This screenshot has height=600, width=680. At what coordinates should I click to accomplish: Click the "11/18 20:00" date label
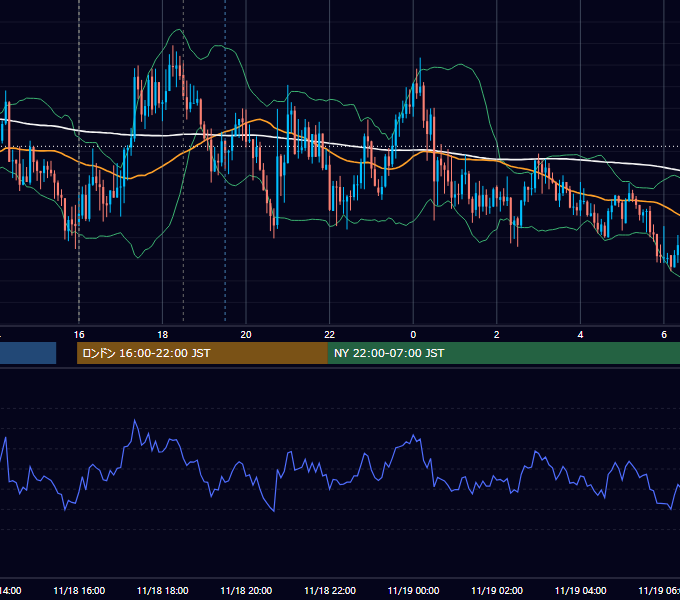[x=246, y=591]
